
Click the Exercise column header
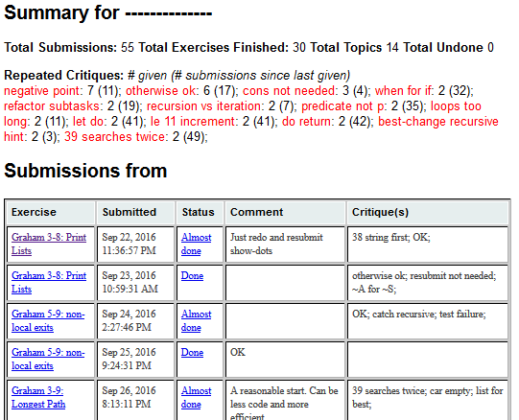[51, 213]
